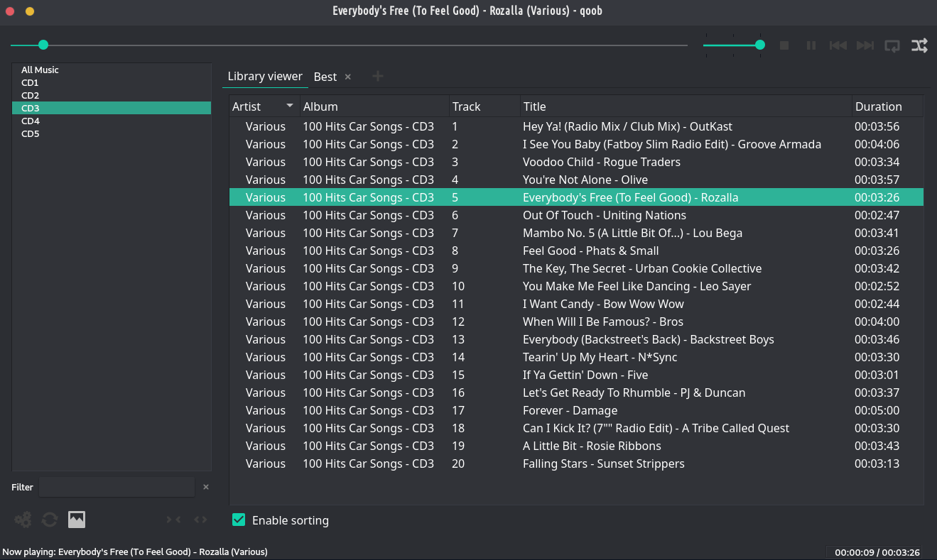937x560 pixels.
Task: Select CD4 in the library list
Action: (31, 121)
